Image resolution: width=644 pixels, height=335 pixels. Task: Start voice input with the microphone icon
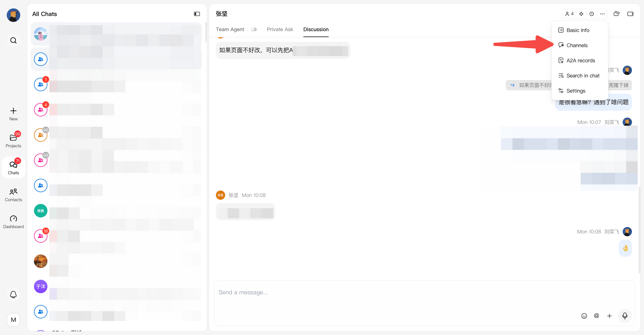625,316
